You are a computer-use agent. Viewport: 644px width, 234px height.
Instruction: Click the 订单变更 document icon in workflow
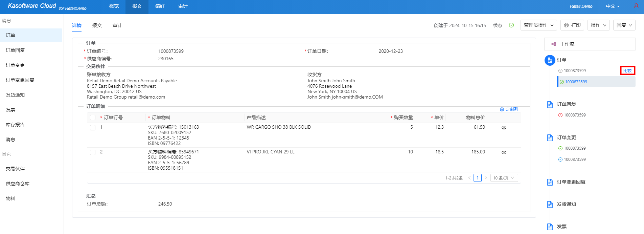[550, 137]
